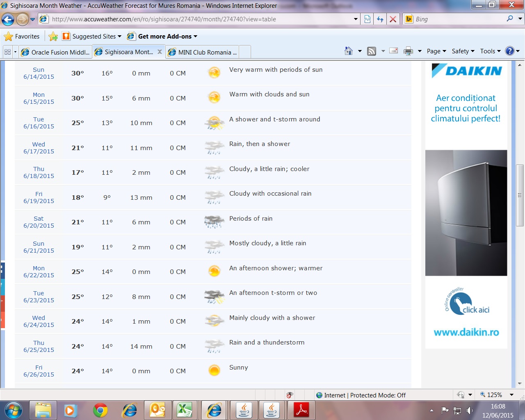Open the Home page icon

(349, 51)
